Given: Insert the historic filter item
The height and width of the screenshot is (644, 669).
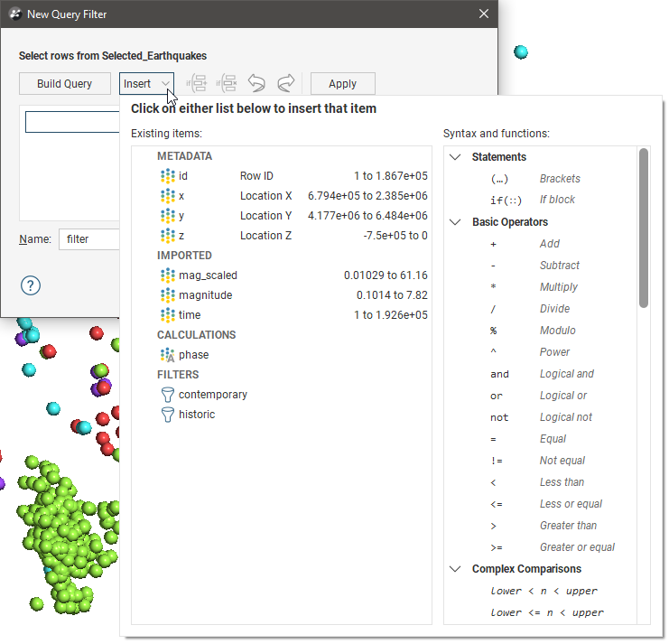Looking at the screenshot, I should point(197,415).
